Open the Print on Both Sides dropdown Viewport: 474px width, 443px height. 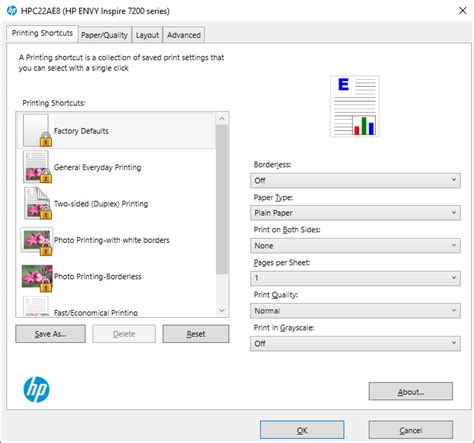(355, 245)
